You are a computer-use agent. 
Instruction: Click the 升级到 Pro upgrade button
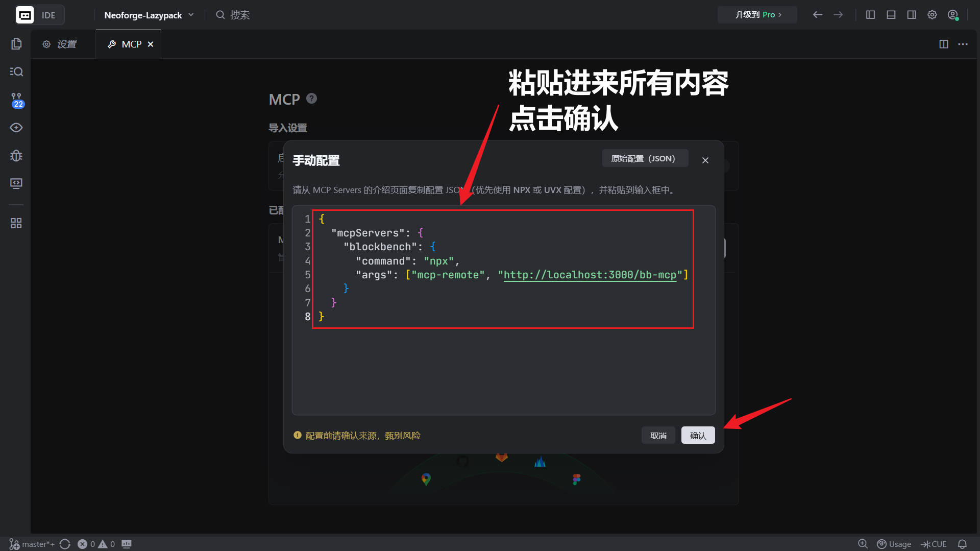tap(757, 15)
